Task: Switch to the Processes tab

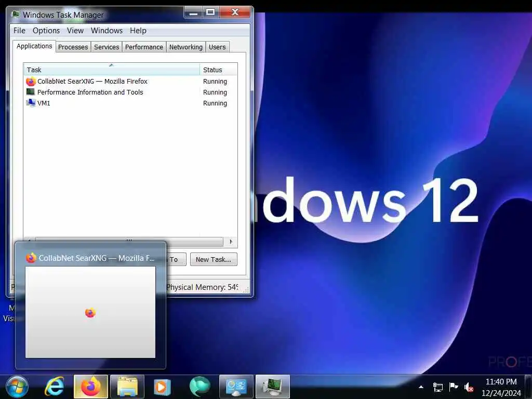Action: point(73,47)
